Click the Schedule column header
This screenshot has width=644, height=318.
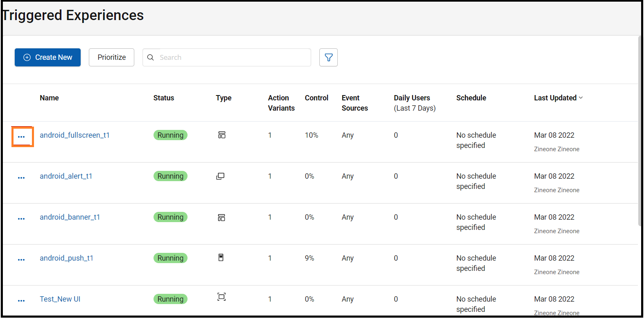pyautogui.click(x=471, y=98)
